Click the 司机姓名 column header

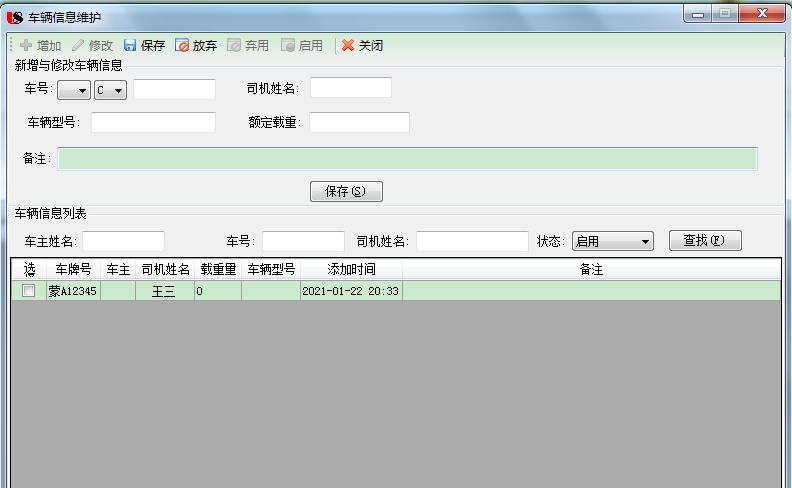(x=165, y=269)
